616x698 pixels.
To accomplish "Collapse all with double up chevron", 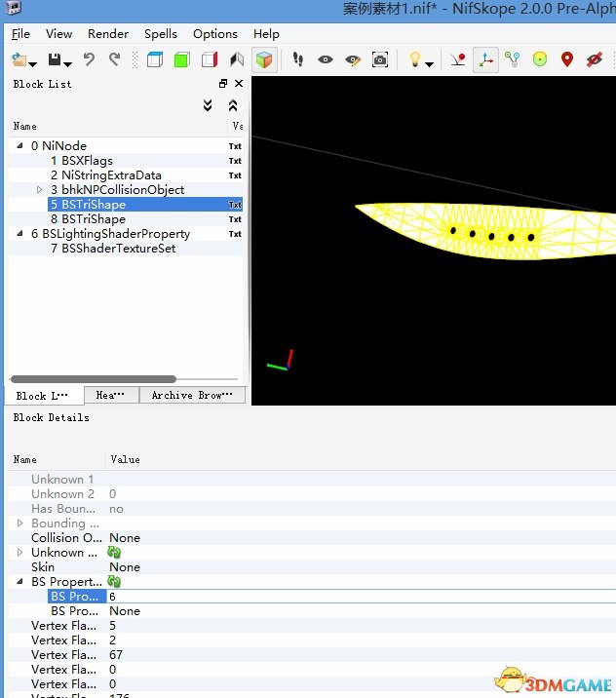I will pyautogui.click(x=233, y=105).
